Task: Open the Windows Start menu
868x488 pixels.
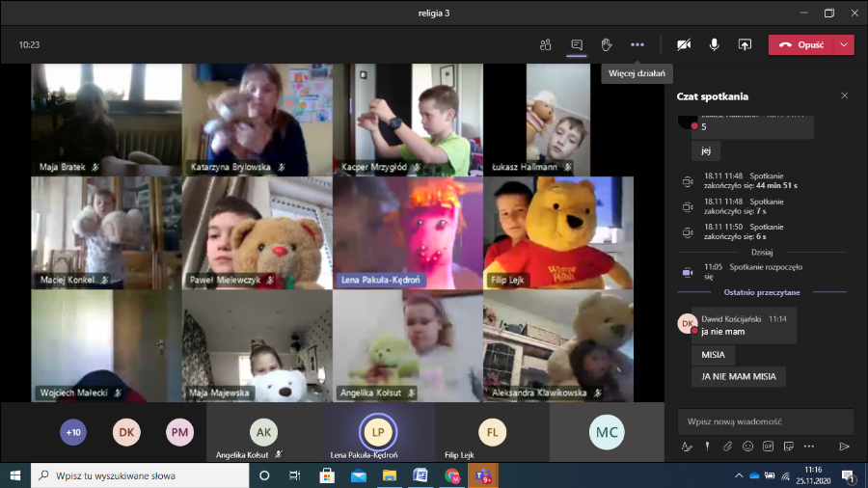Action: pos(14,475)
